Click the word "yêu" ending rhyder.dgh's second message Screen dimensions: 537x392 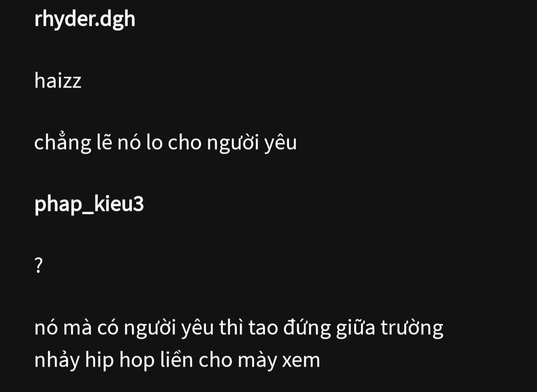(x=280, y=143)
